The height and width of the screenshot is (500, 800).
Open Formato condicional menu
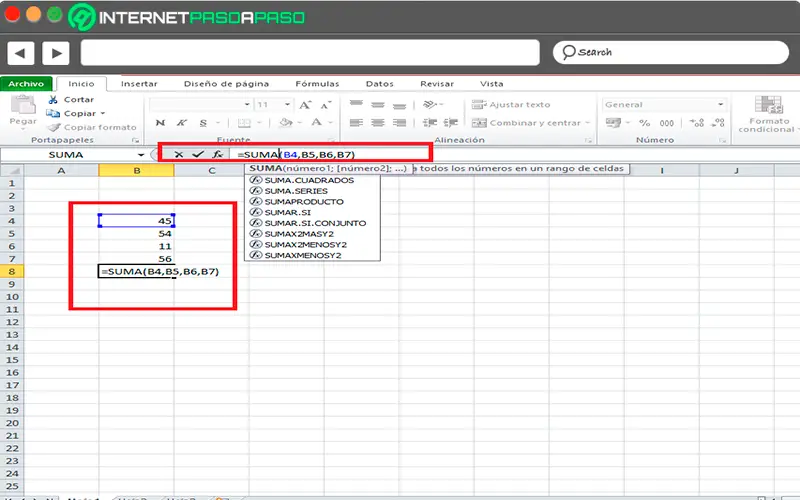769,114
